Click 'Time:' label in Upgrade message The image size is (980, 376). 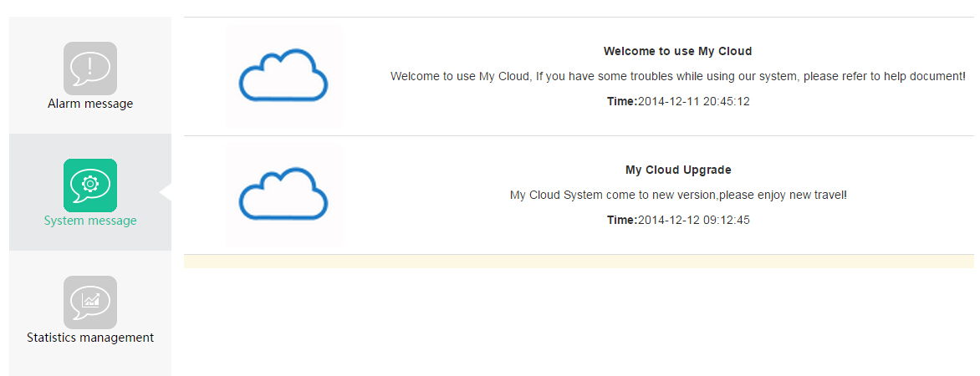click(622, 220)
